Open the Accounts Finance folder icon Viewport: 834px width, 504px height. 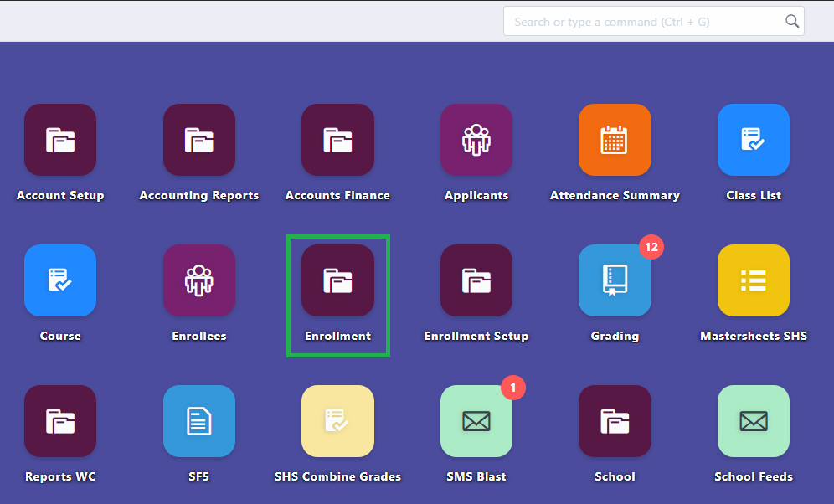pyautogui.click(x=337, y=140)
